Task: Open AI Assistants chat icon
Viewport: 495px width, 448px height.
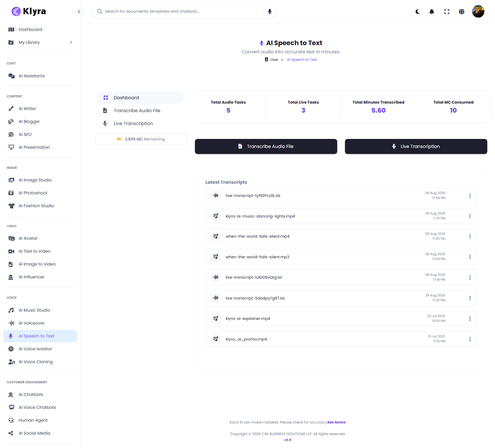Action: (x=11, y=76)
